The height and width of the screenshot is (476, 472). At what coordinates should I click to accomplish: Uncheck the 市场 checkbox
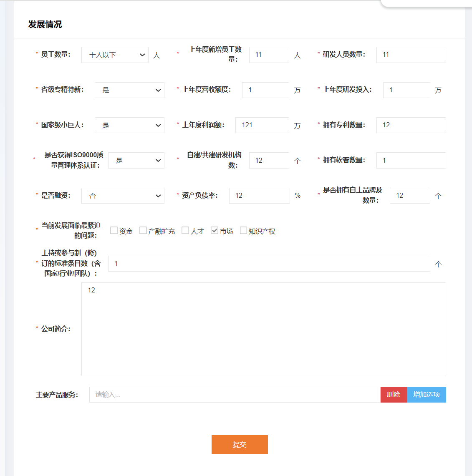pos(215,230)
